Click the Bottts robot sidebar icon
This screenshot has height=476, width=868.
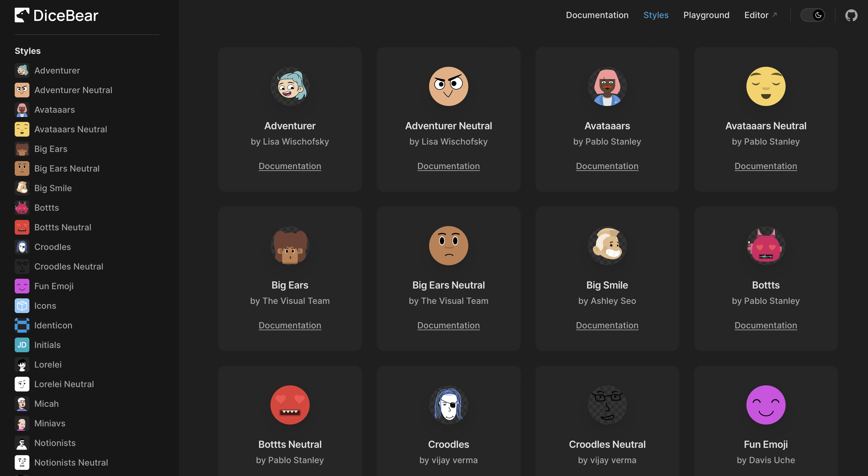click(x=22, y=207)
